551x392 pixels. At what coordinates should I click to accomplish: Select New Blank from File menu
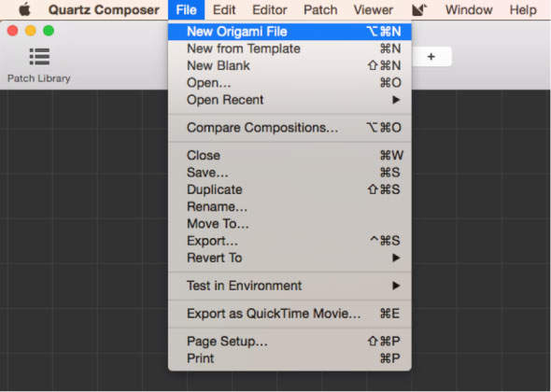click(x=290, y=65)
